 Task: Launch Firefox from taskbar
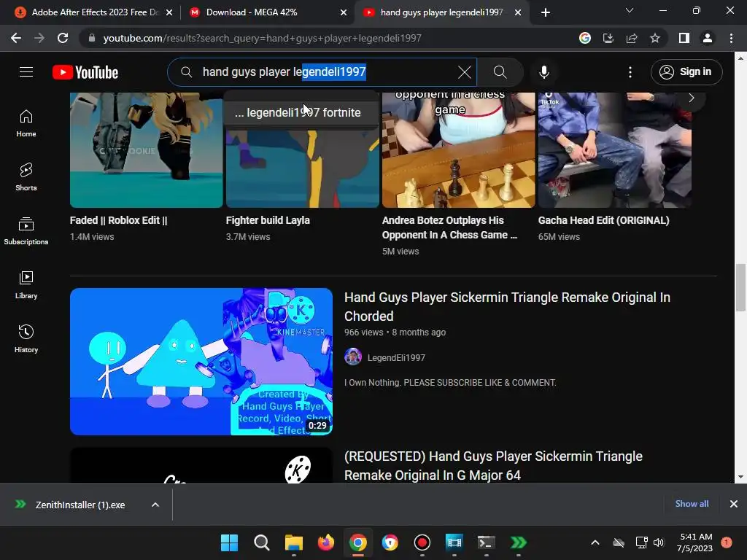pyautogui.click(x=326, y=542)
